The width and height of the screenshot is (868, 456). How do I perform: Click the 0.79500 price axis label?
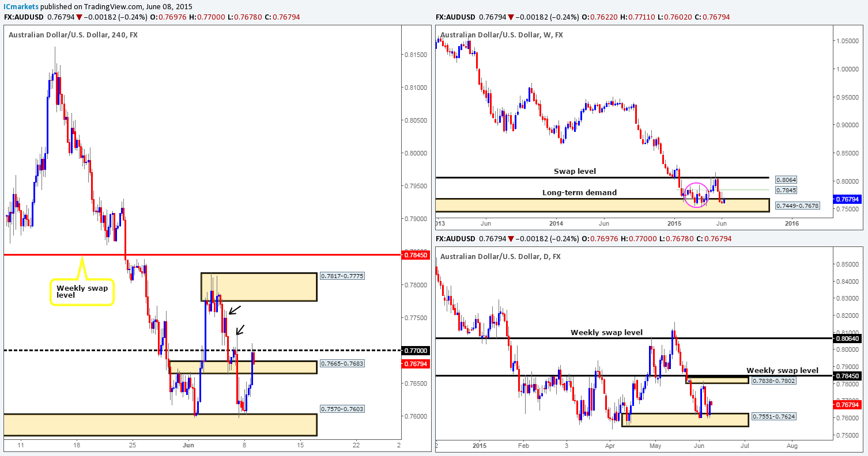coord(414,186)
